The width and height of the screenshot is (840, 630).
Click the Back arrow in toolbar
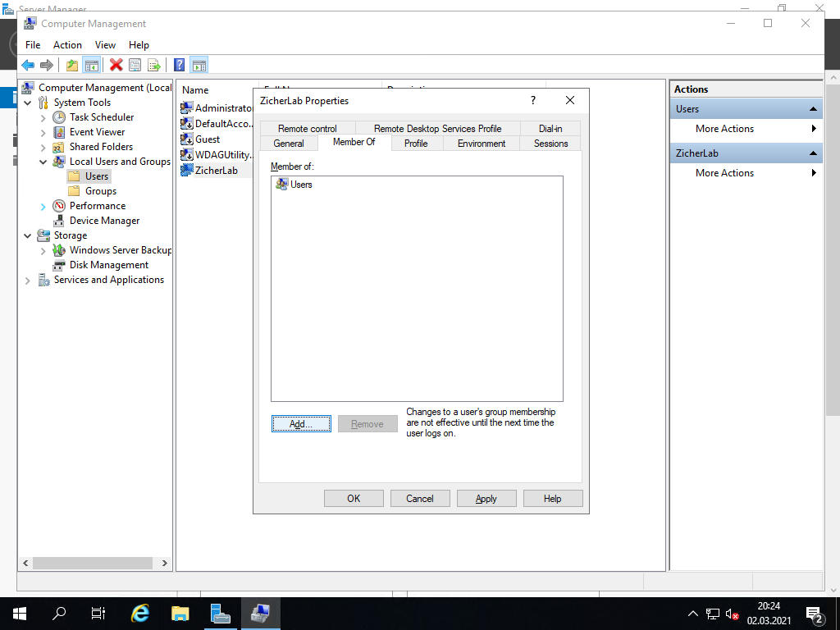click(x=28, y=66)
